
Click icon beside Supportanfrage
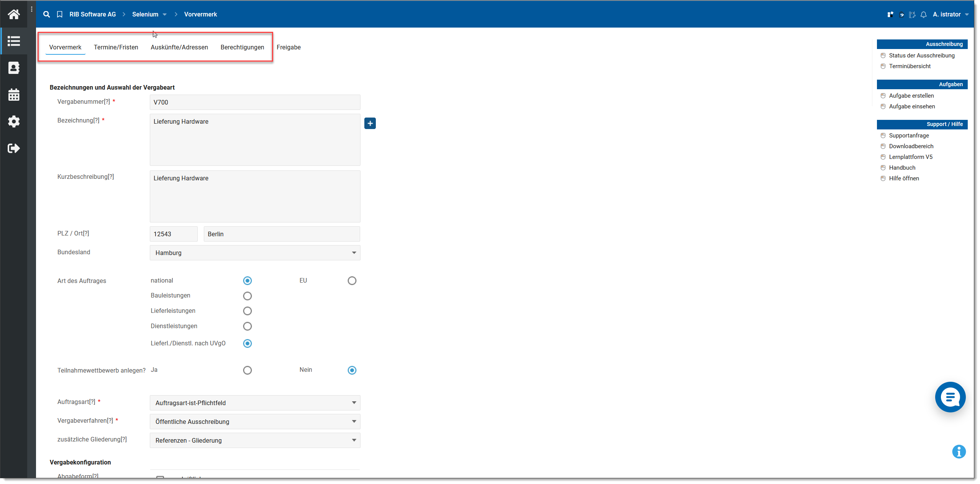(x=883, y=136)
